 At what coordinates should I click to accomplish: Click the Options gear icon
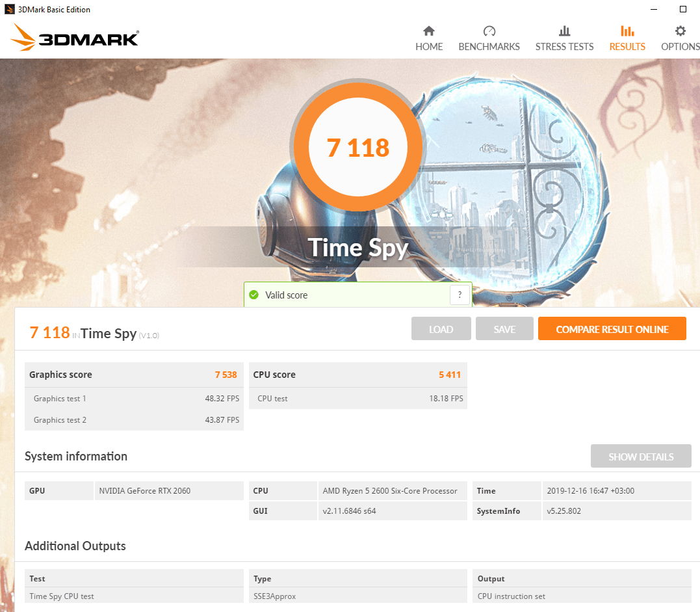click(680, 31)
